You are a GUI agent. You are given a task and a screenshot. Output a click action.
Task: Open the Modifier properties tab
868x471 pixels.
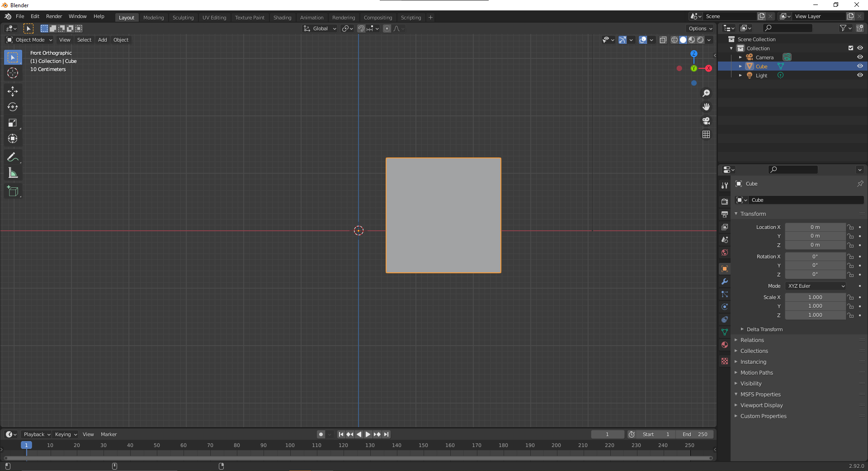tap(725, 281)
